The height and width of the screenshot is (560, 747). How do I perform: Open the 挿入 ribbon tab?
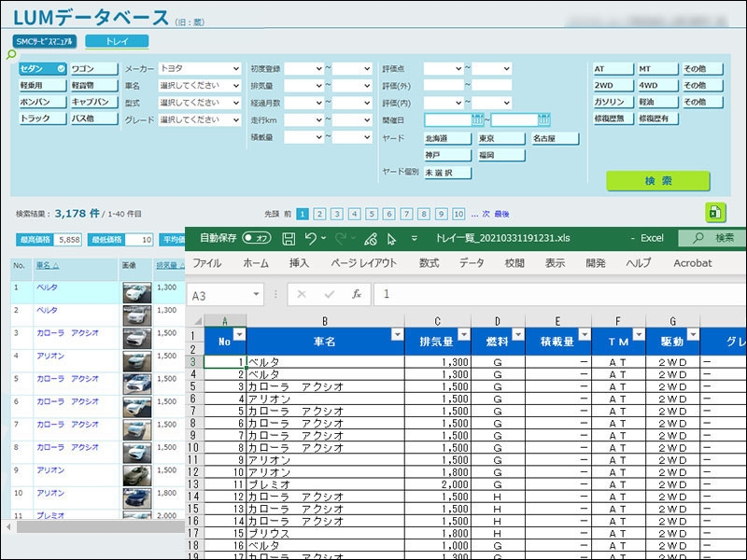click(x=299, y=263)
